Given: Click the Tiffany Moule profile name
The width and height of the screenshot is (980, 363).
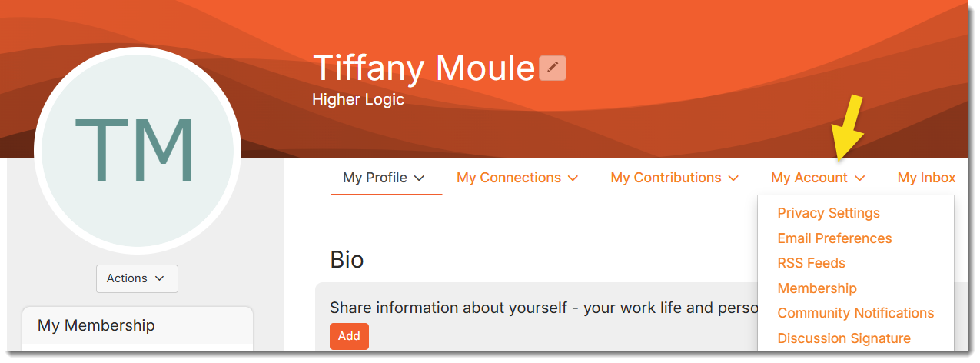Looking at the screenshot, I should click(x=424, y=68).
